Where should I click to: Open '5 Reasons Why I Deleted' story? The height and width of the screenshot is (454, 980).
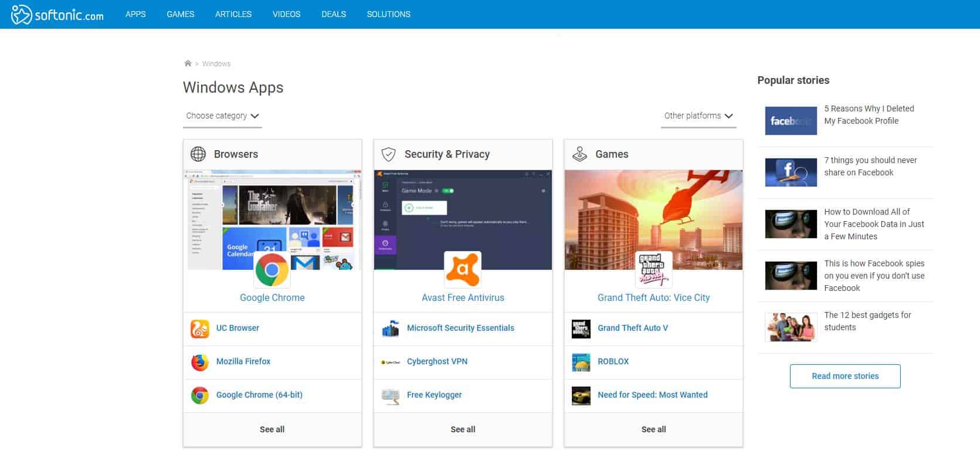869,114
